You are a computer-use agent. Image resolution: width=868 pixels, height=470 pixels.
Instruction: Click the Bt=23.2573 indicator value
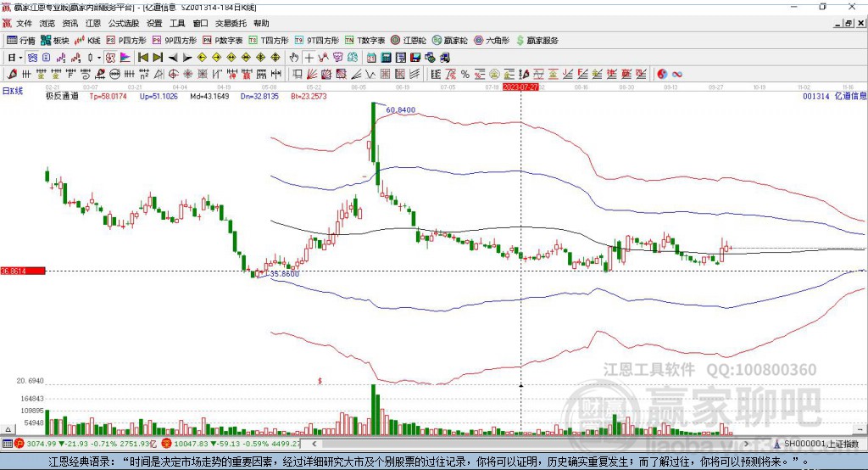309,96
